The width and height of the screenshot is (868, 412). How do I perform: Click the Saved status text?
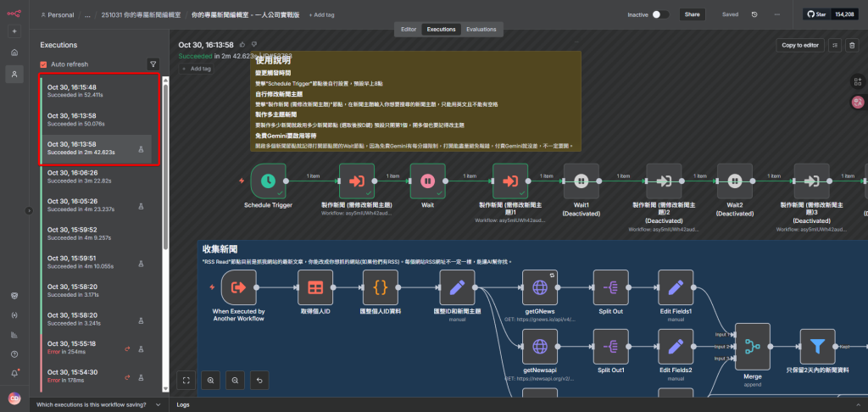[x=730, y=14]
